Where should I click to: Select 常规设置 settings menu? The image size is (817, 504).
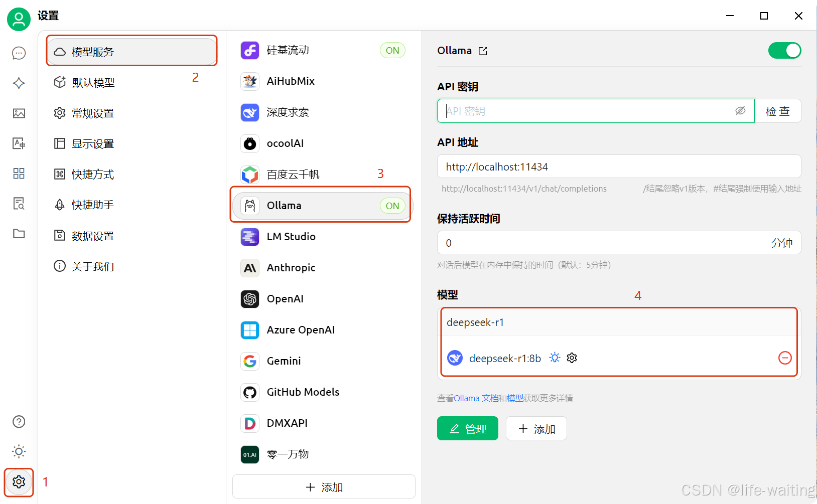click(x=132, y=113)
